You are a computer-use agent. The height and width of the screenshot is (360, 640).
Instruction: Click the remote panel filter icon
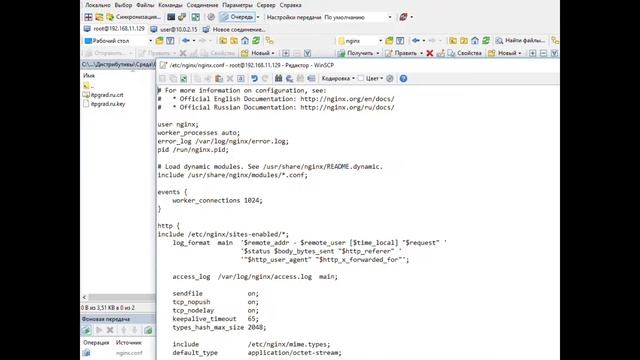400,41
